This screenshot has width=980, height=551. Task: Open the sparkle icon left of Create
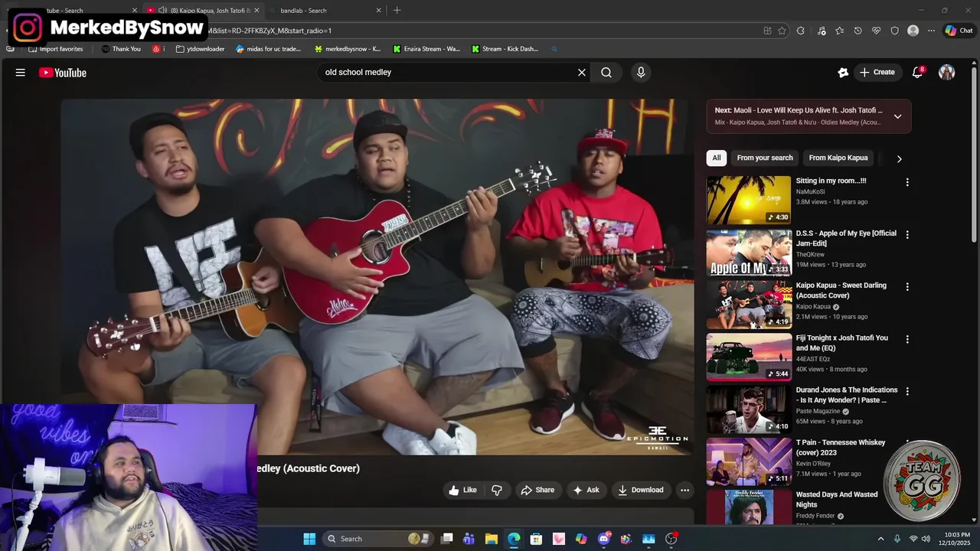[x=843, y=73]
